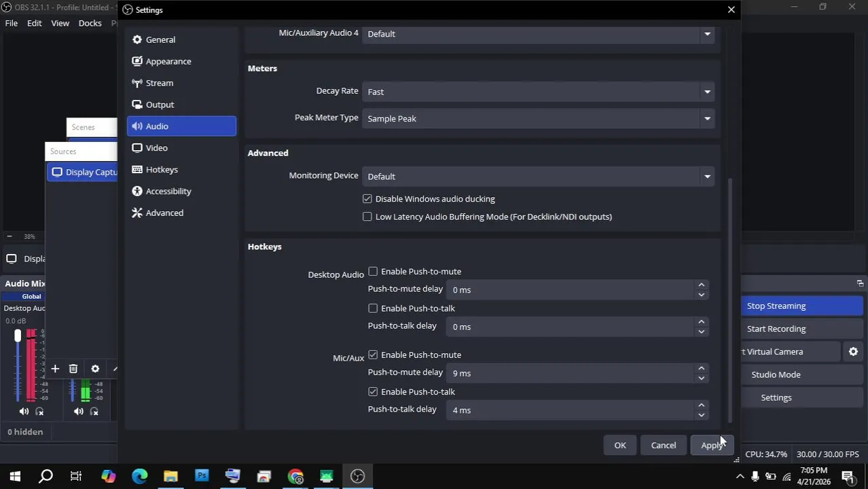
Task: Open Google Chrome from taskbar
Action: (295, 477)
